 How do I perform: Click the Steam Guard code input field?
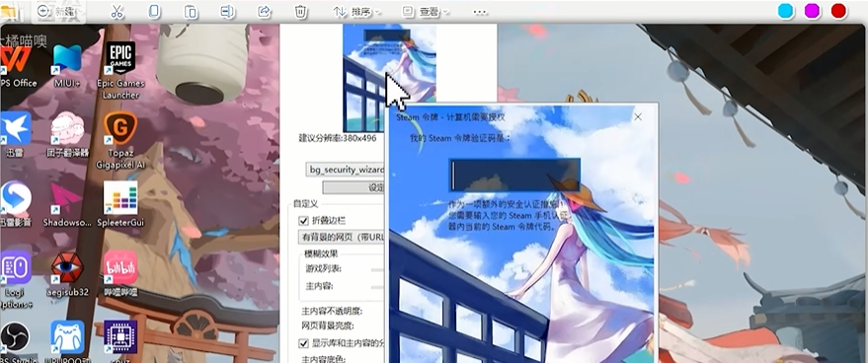[x=514, y=175]
